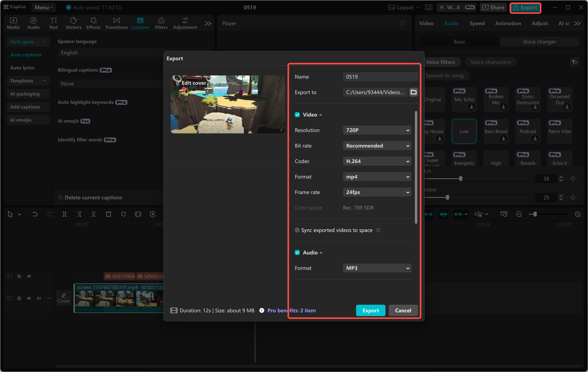588x372 pixels.
Task: Download the Mic Echo voice effect
Action: tap(472, 107)
